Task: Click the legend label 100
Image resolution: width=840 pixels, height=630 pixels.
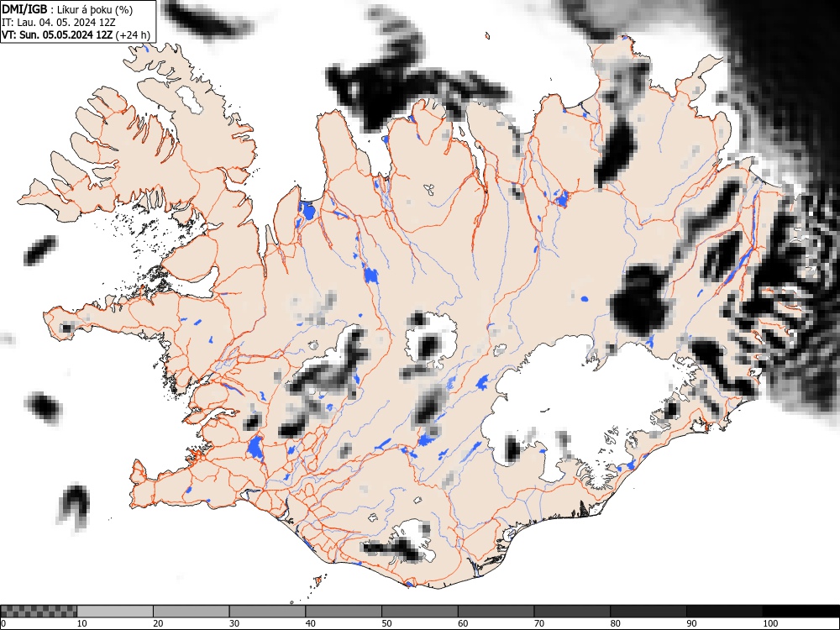Action: (x=770, y=623)
